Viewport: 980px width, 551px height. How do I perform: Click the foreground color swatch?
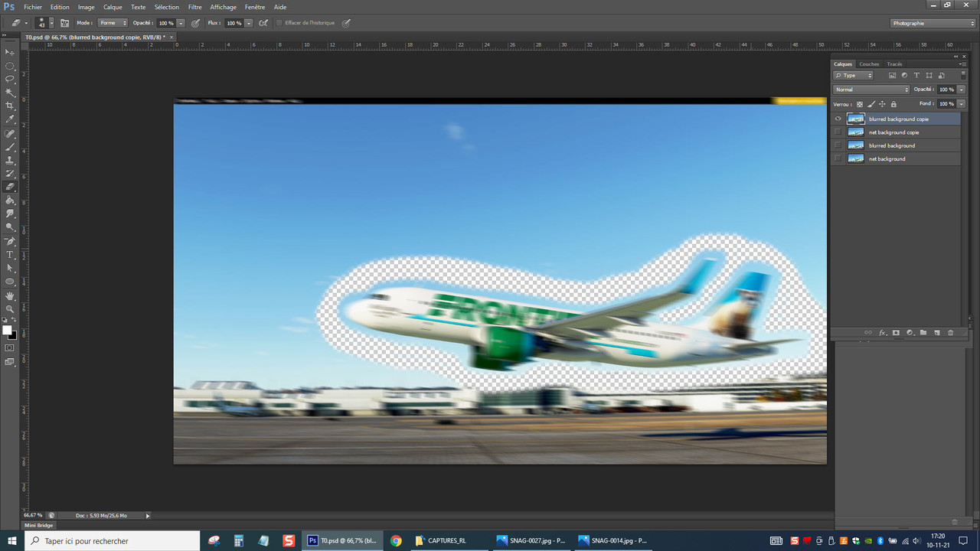[7, 331]
